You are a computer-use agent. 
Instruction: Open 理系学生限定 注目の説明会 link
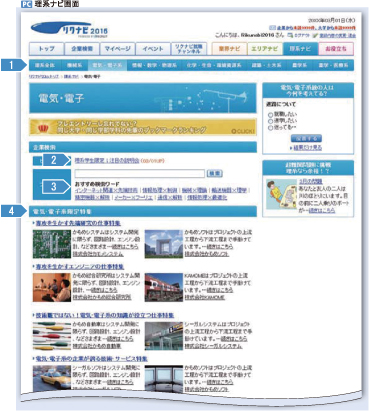pos(107,161)
